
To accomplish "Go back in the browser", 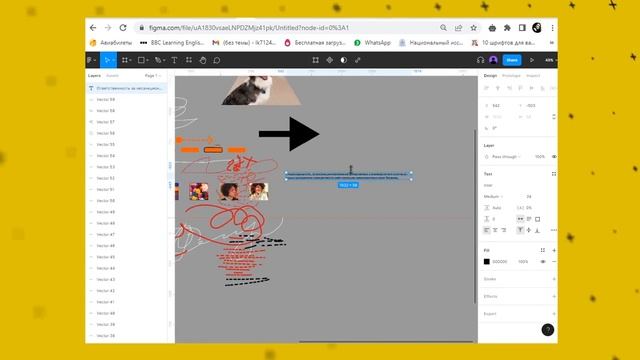I will (93, 28).
